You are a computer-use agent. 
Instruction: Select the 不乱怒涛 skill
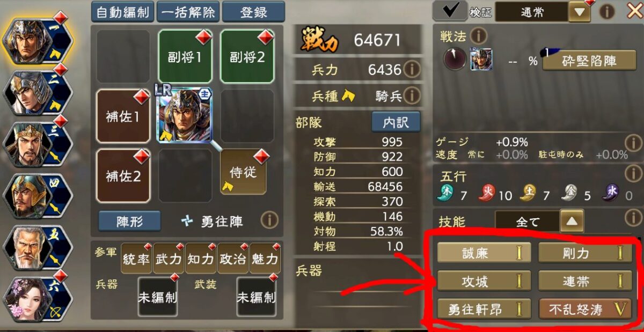coord(586,309)
